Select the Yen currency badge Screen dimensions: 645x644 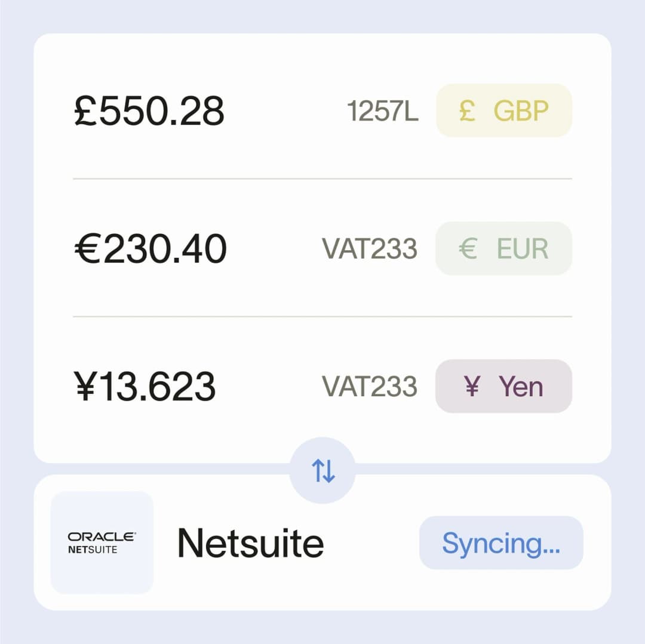(x=503, y=387)
